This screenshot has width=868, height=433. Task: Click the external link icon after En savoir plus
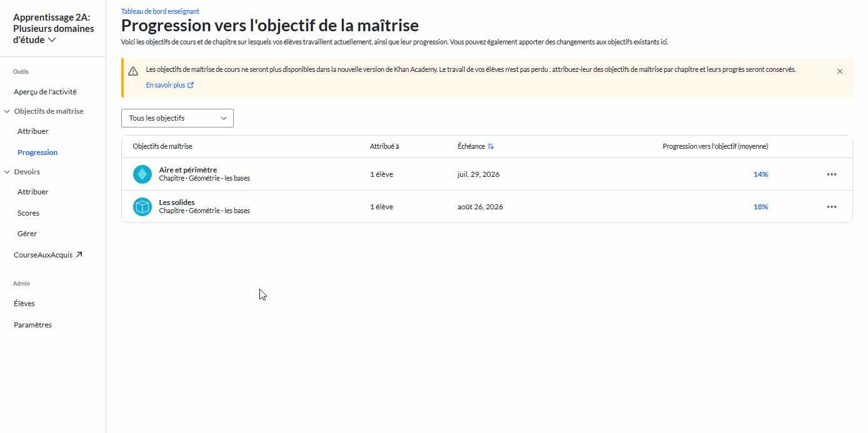pos(191,85)
